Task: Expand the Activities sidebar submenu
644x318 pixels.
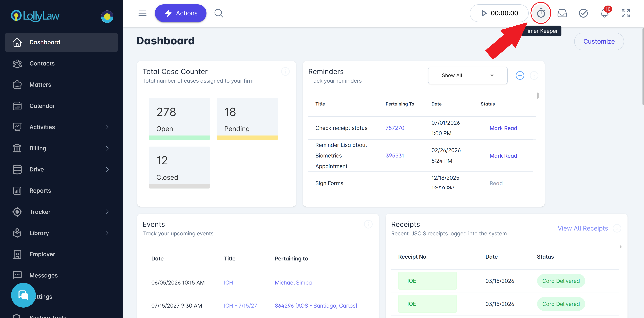Action: 107,127
